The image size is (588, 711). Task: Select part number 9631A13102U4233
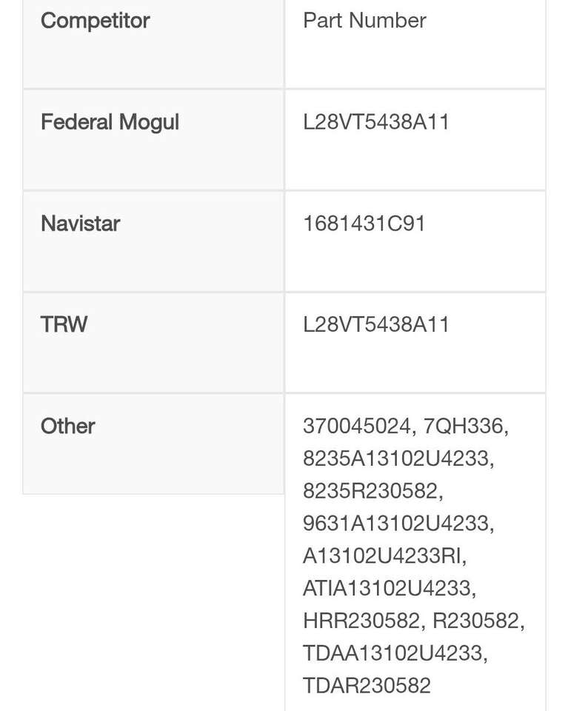[x=396, y=524]
